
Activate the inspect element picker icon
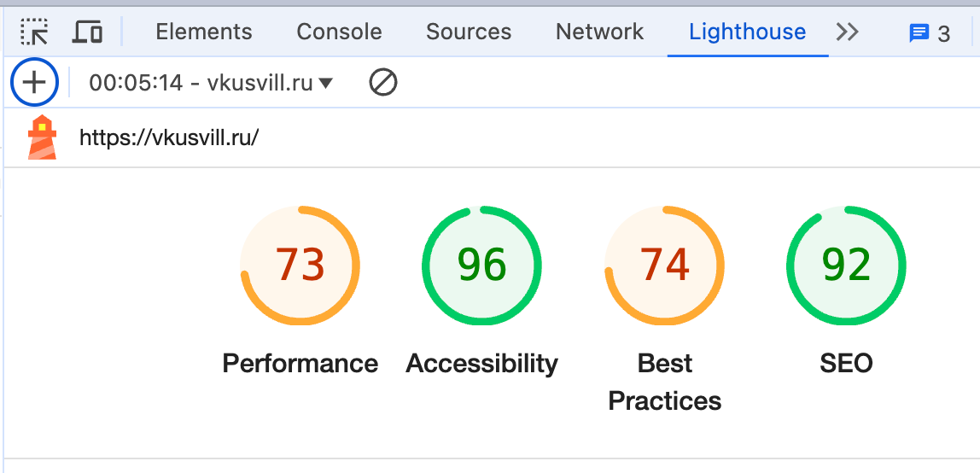click(x=34, y=32)
